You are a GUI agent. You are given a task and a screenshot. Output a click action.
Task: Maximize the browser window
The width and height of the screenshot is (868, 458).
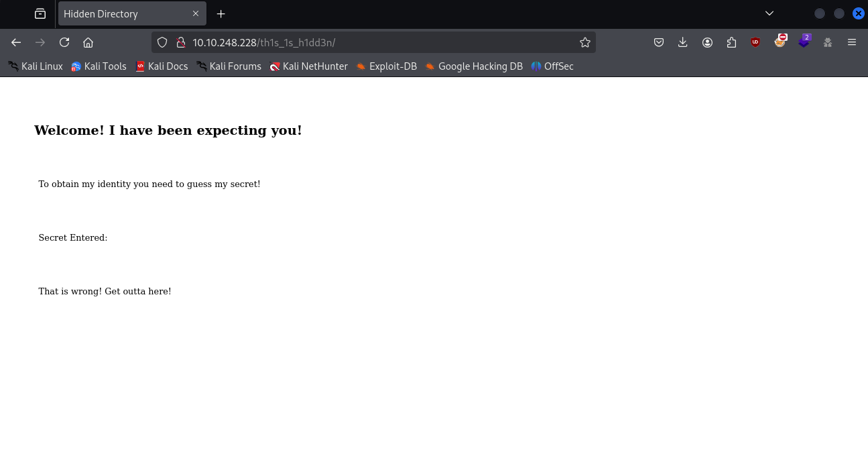click(x=839, y=13)
